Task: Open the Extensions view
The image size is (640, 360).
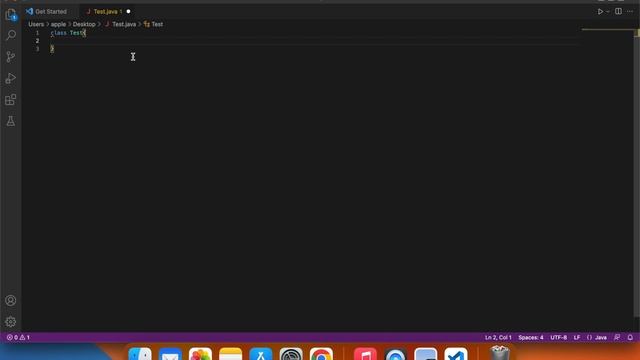Action: coord(11,100)
